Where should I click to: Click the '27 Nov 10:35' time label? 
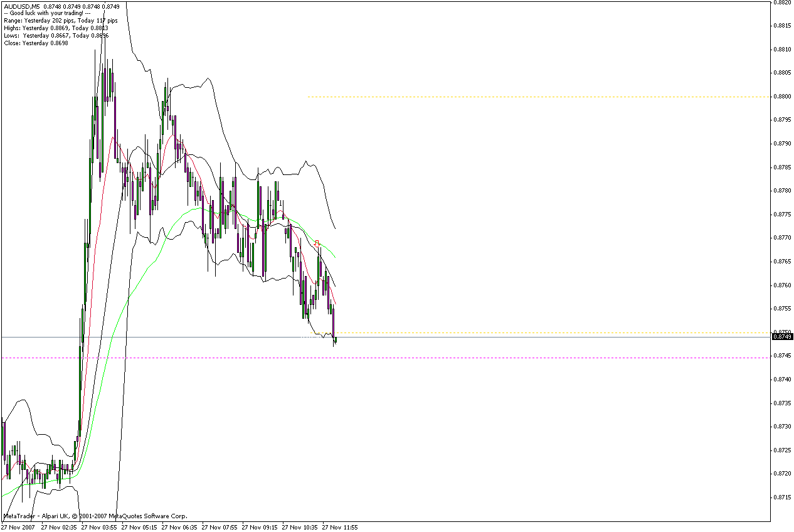click(x=300, y=528)
